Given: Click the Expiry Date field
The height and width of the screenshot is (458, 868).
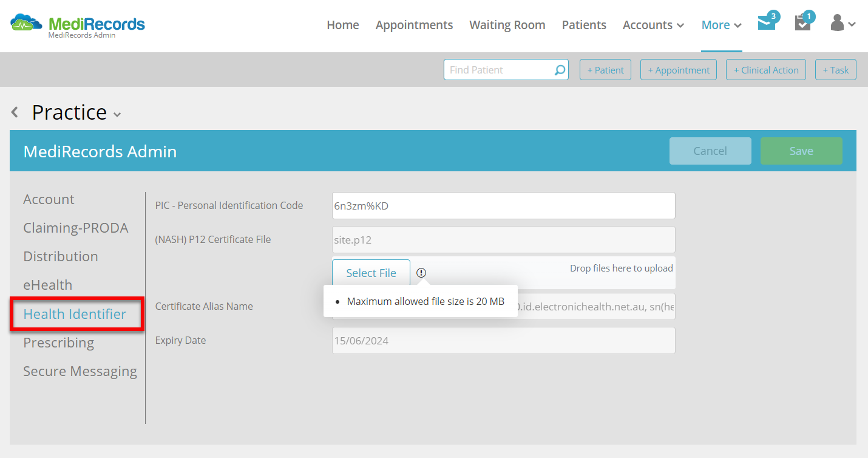Looking at the screenshot, I should 504,341.
